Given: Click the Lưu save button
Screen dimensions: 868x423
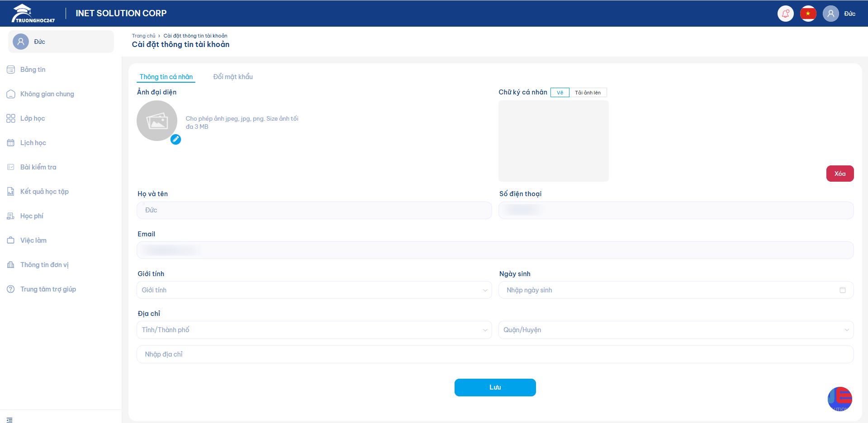Looking at the screenshot, I should click(x=495, y=387).
